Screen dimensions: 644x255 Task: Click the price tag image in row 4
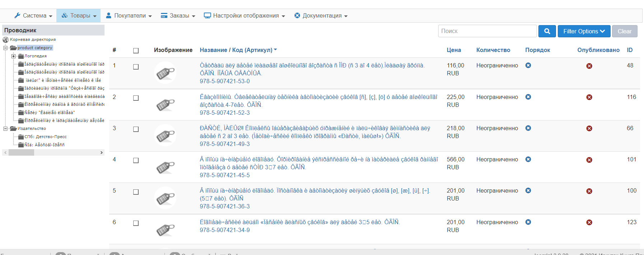(x=165, y=167)
